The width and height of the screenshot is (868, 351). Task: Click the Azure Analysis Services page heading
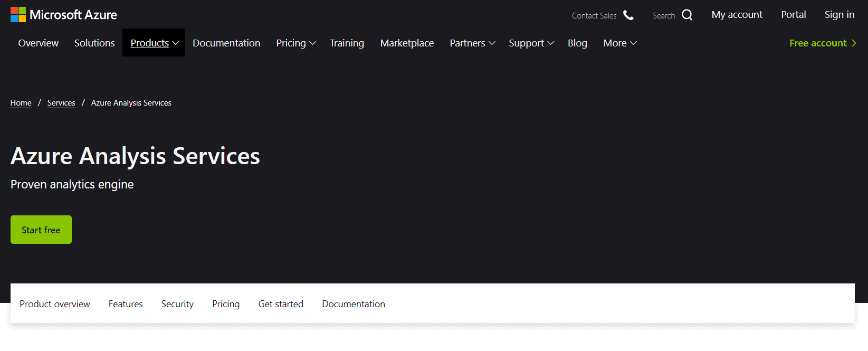tap(135, 156)
